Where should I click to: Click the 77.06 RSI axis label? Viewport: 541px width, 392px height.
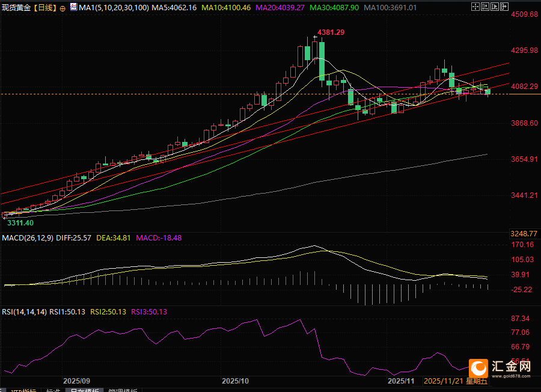coord(521,332)
